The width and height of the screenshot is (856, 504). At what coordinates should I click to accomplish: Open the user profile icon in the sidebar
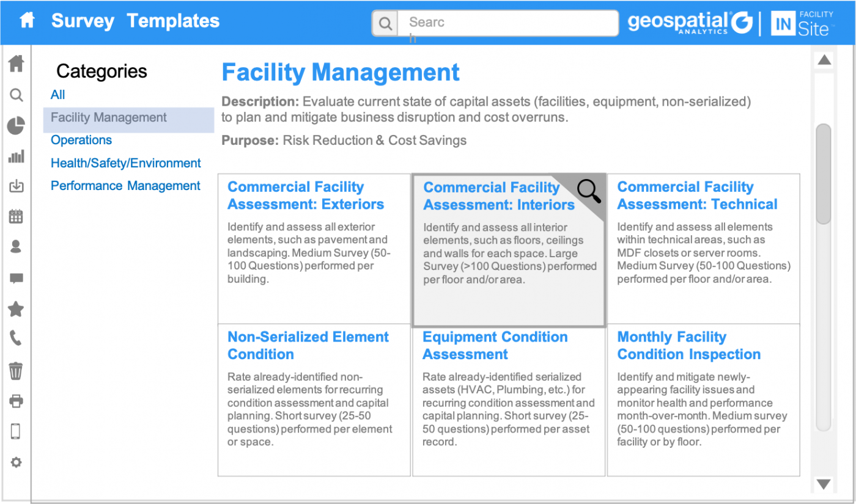pyautogui.click(x=16, y=247)
